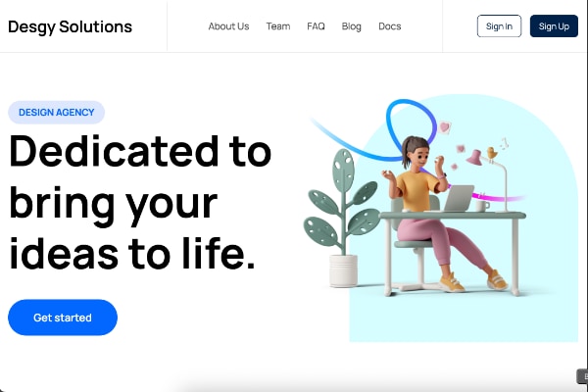
Task: Click the blue Get started button
Action: click(x=63, y=318)
